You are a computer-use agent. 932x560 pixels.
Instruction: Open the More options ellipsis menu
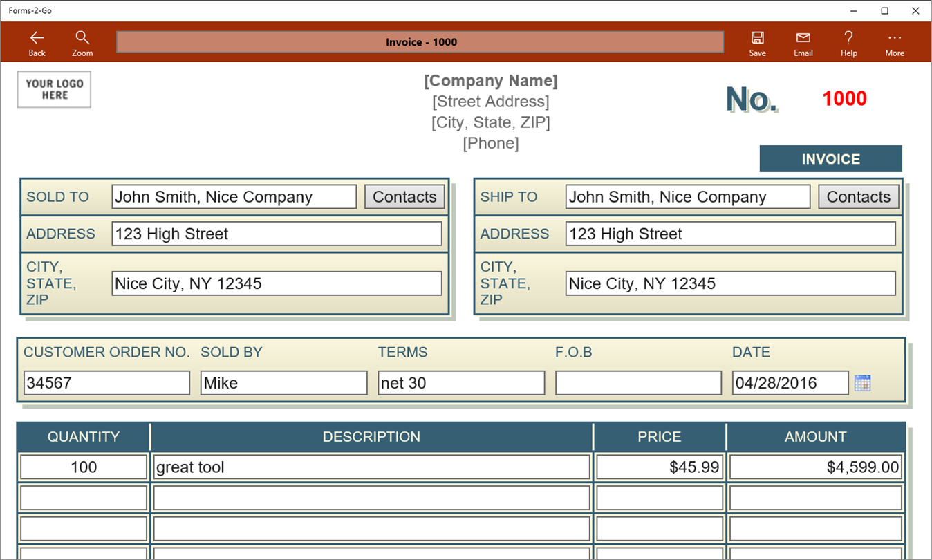click(895, 43)
